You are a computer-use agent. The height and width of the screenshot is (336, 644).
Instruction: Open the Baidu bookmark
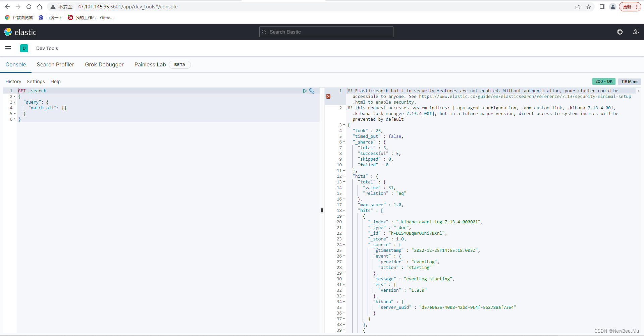[51, 17]
